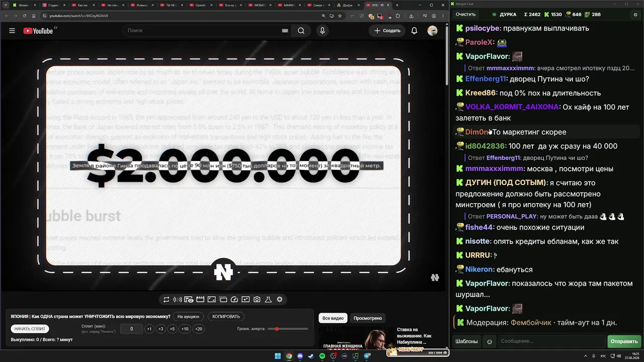
Task: Click username Effenberg11 in the дворец Путина message
Action: pos(486,79)
